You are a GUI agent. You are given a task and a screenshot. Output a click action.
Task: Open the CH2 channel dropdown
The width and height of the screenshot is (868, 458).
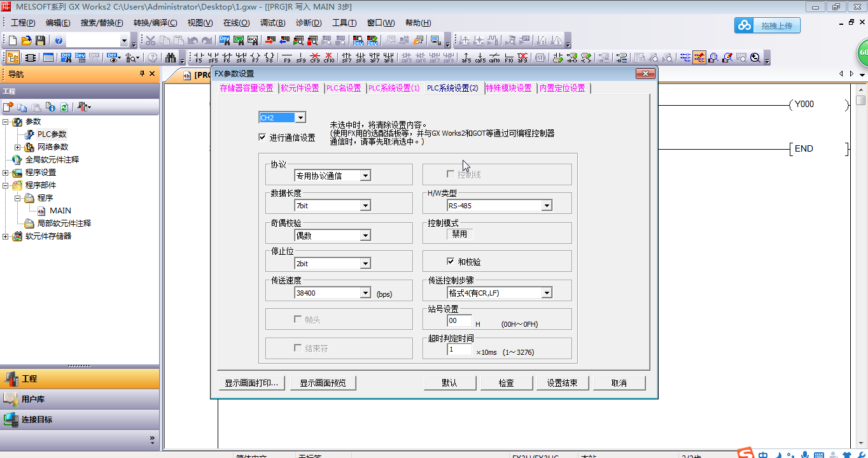coord(300,118)
